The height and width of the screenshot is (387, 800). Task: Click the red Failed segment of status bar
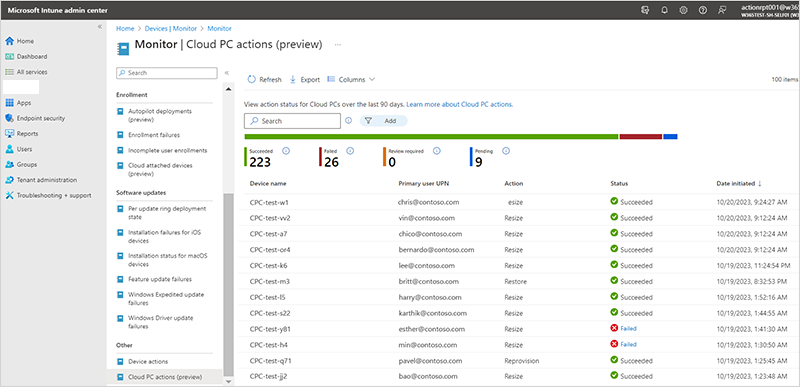(640, 137)
